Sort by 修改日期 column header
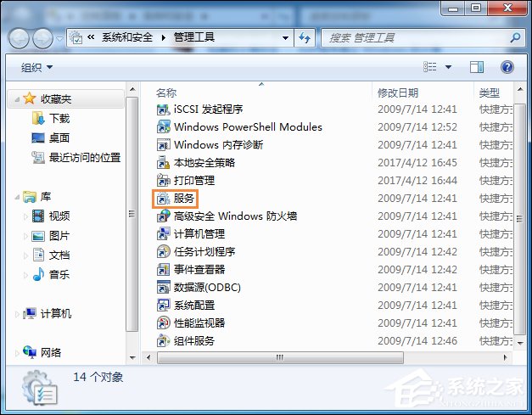 (398, 93)
